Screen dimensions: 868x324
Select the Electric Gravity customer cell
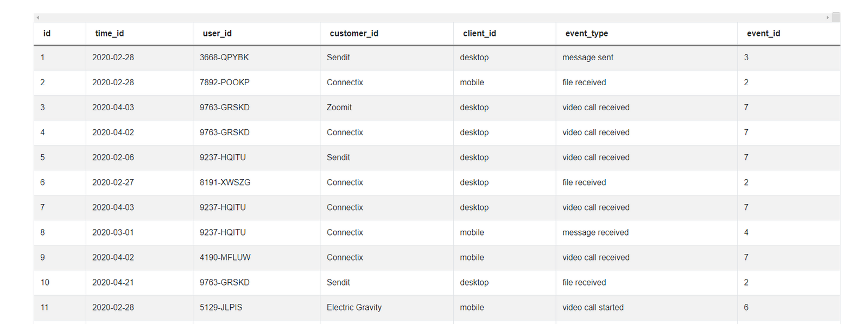[387, 308]
